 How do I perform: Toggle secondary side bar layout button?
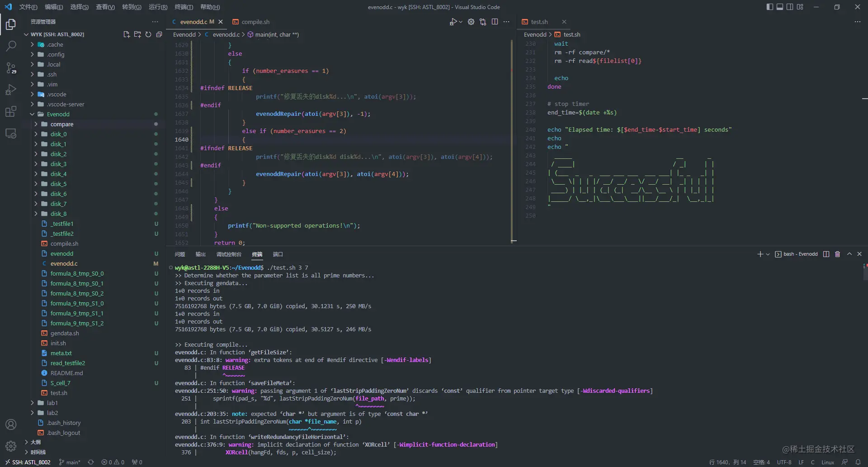790,7
